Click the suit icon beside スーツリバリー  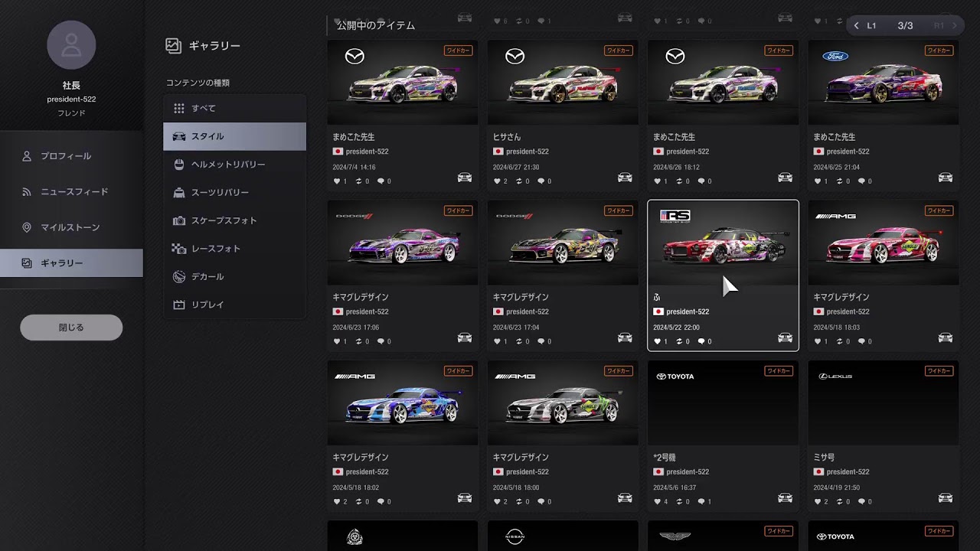tap(179, 193)
